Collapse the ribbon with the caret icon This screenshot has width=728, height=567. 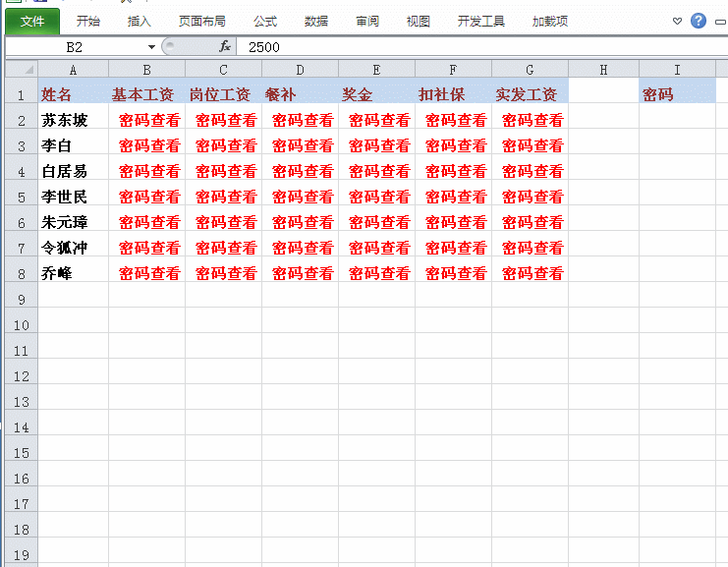pos(677,21)
